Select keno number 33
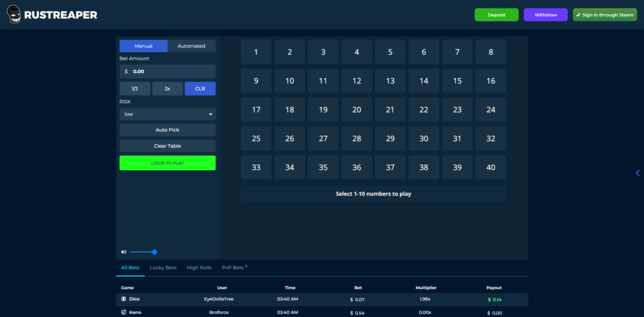 (x=257, y=167)
